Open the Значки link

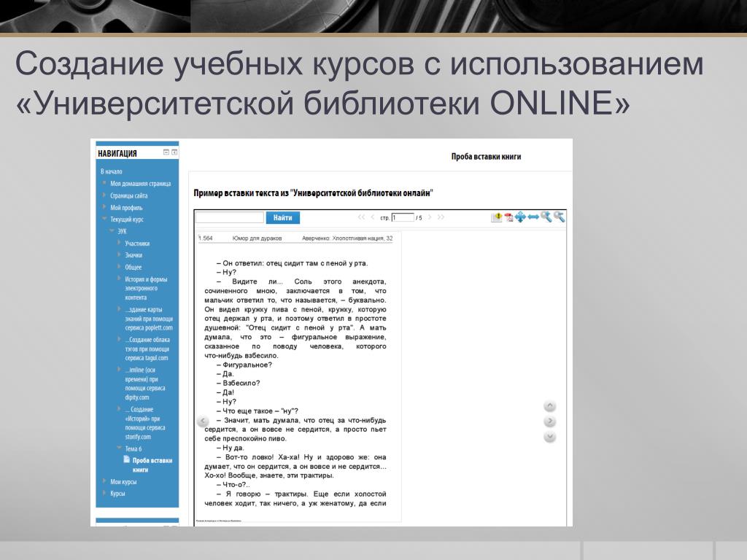coord(133,255)
